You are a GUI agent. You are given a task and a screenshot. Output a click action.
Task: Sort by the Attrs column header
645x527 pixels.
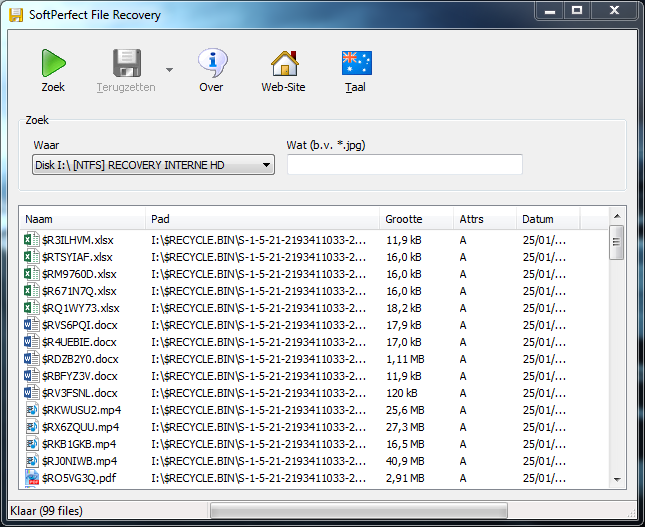[485, 219]
